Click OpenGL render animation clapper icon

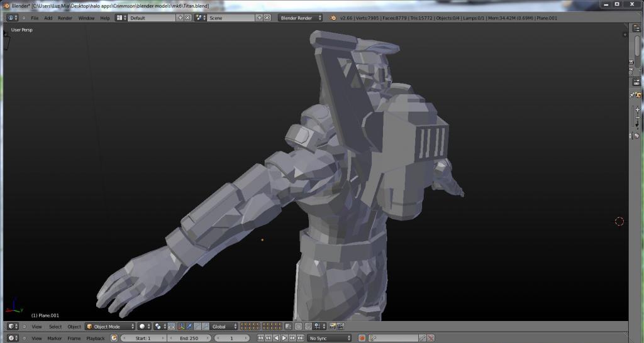click(340, 327)
